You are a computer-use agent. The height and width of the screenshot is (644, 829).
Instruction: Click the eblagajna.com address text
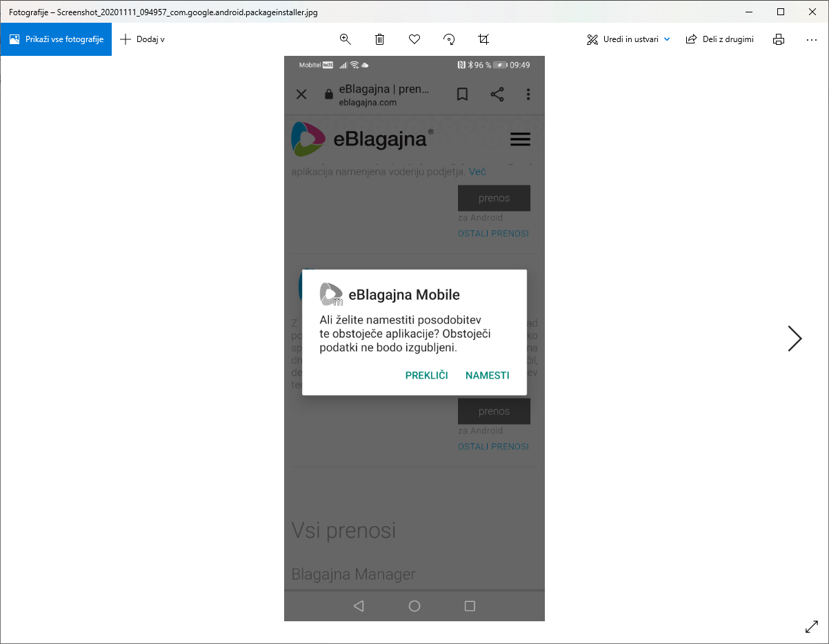368,103
